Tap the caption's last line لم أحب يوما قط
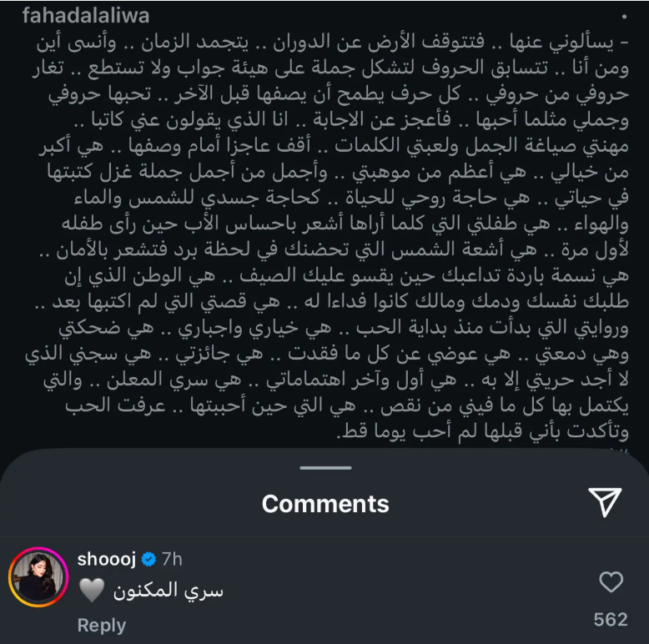This screenshot has height=644, width=649. (483, 431)
